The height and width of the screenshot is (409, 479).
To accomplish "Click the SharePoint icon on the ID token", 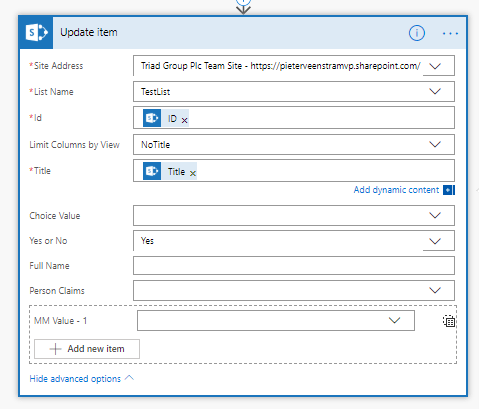I will click(x=152, y=118).
